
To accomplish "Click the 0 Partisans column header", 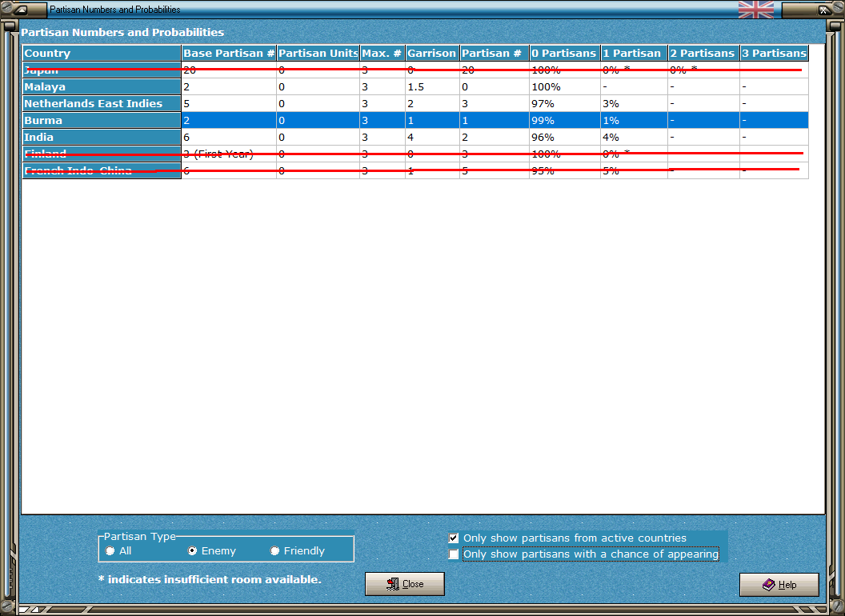I will point(564,53).
